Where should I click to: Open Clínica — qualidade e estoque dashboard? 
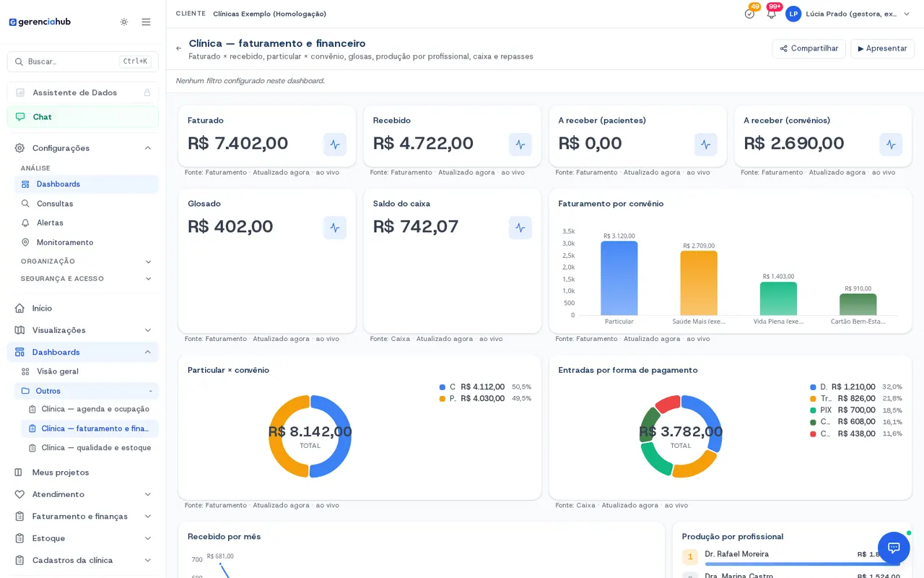(90, 448)
